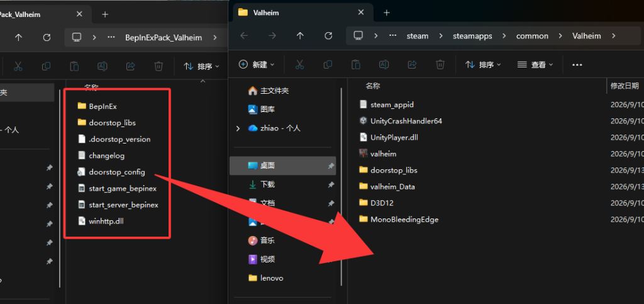This screenshot has width=644, height=304.
Task: Expand hidden path ellipsis in Valheim address bar
Action: tap(393, 36)
